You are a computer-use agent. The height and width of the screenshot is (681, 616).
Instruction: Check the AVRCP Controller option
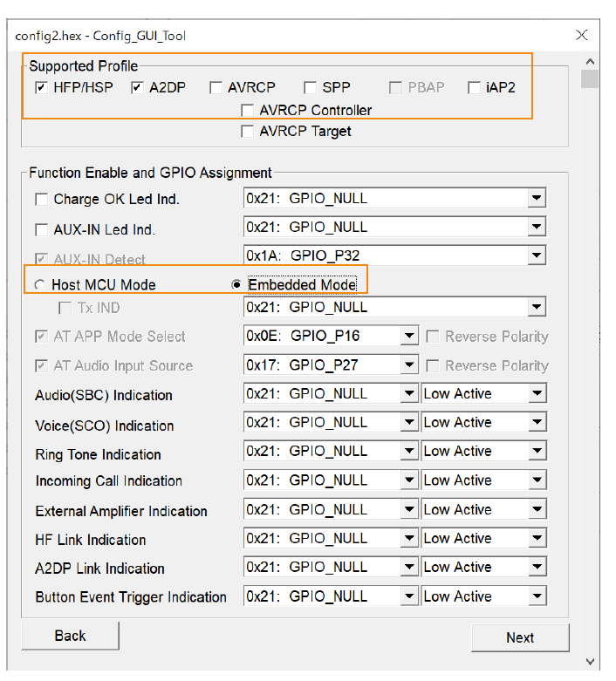[x=248, y=111]
